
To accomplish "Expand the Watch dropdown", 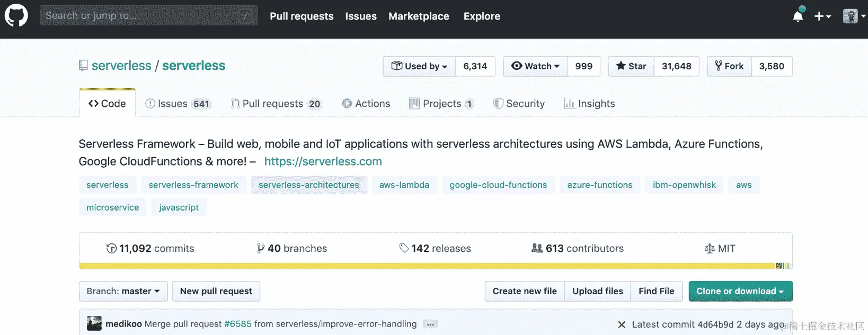I will click(535, 66).
